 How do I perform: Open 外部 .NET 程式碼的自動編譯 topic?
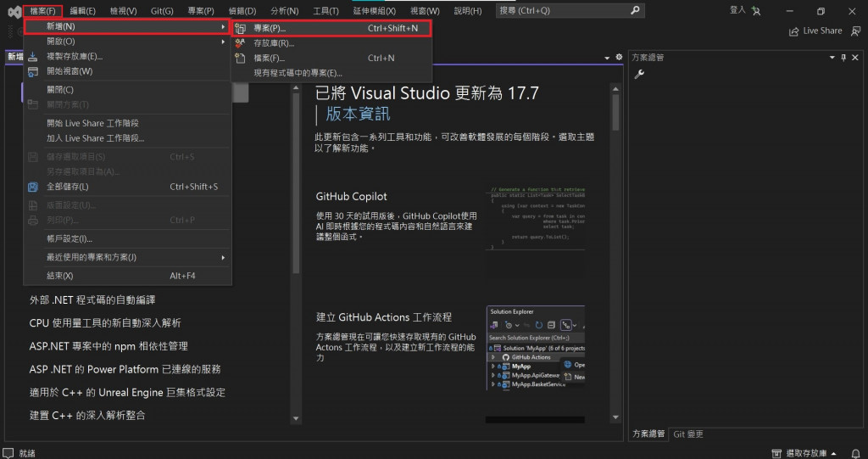coord(92,299)
